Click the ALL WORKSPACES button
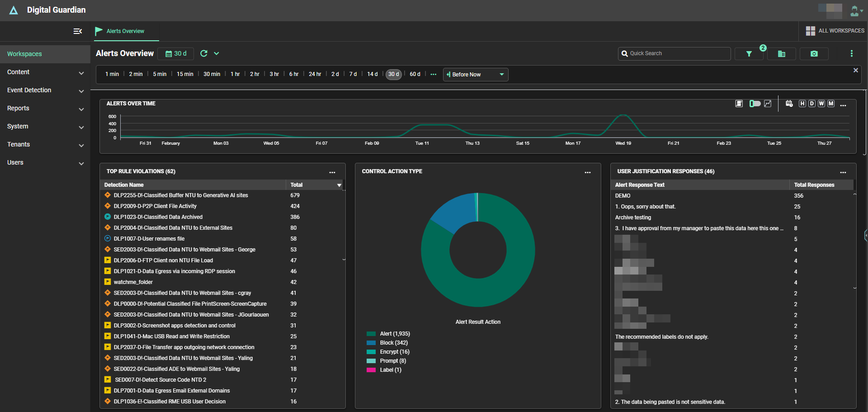868x412 pixels. coord(835,31)
